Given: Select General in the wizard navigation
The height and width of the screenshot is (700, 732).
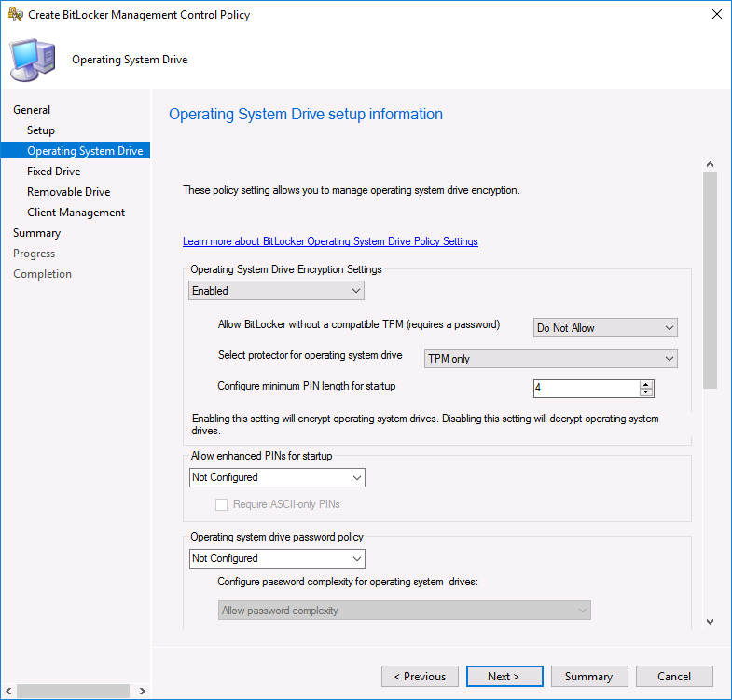Looking at the screenshot, I should (32, 110).
